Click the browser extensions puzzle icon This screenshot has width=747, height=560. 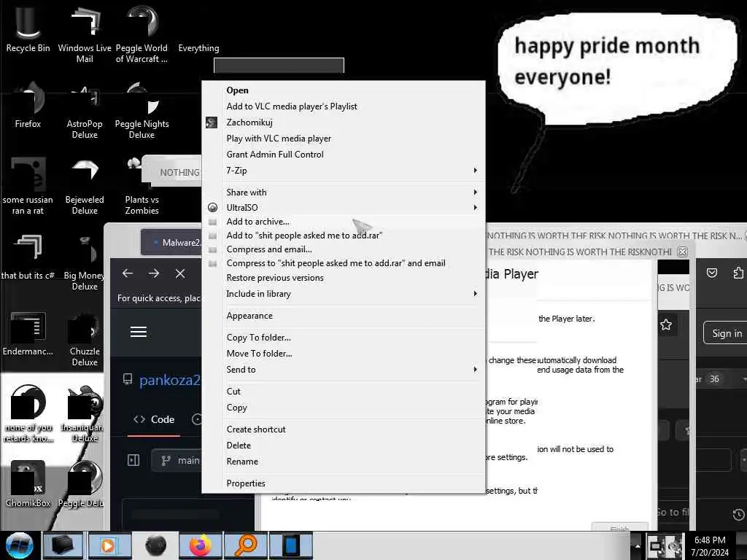coord(738,273)
